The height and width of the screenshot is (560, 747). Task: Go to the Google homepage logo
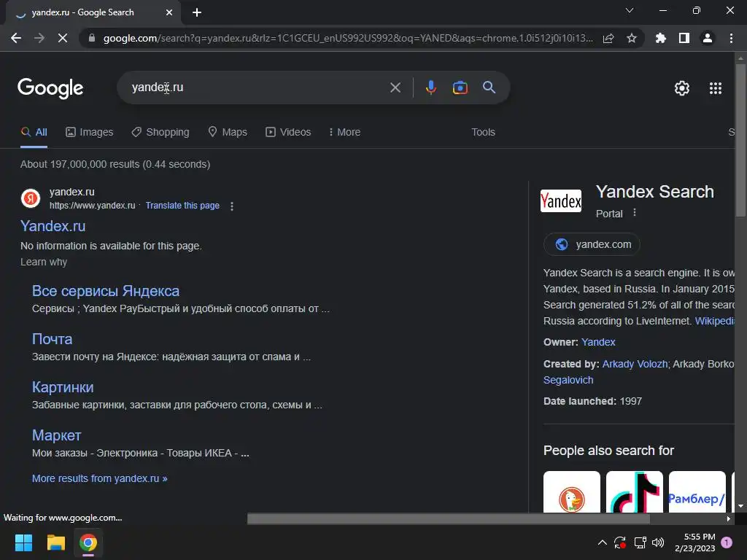pos(50,88)
